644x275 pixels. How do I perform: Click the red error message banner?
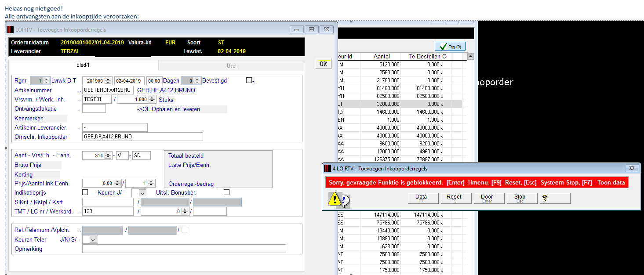point(477,182)
